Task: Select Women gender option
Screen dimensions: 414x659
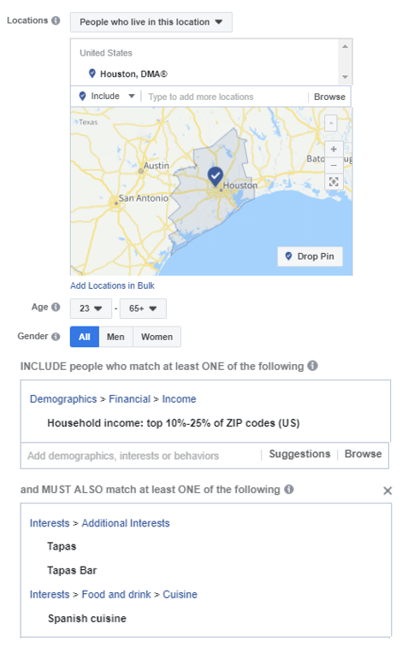Action: point(157,337)
